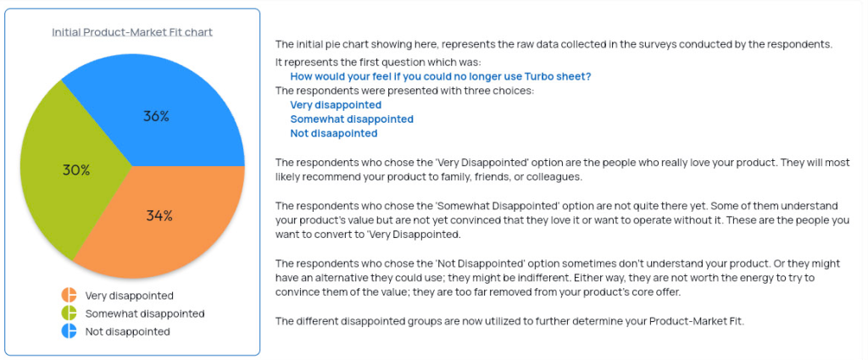Viewport: 868px width, 360px height.
Task: Toggle the Very disappointed legend label
Action: coord(129,296)
